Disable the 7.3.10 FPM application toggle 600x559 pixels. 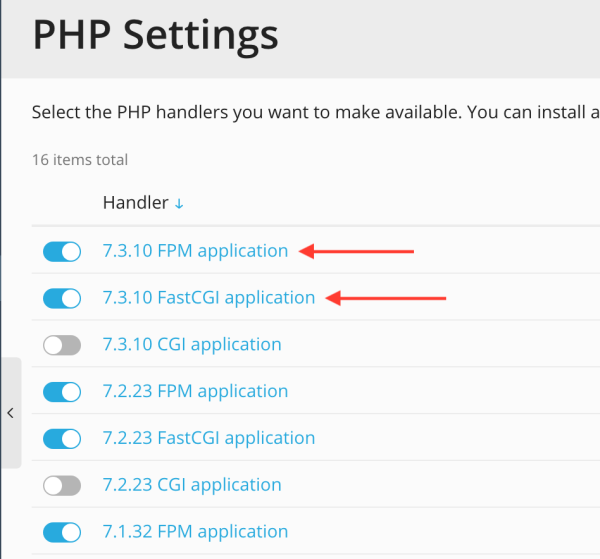pyautogui.click(x=62, y=251)
